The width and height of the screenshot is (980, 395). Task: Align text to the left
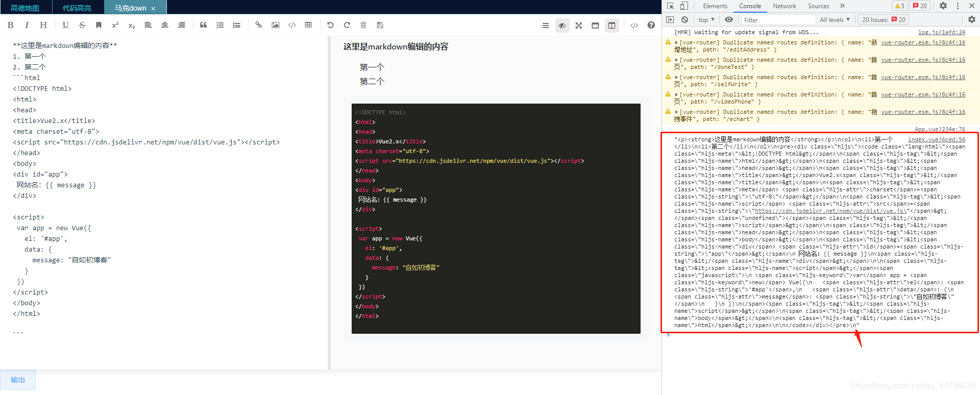pos(148,25)
